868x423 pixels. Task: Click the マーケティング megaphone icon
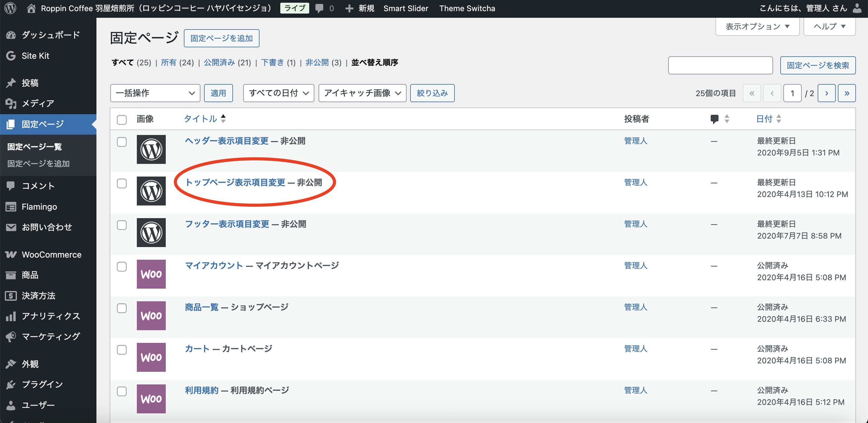coord(11,337)
